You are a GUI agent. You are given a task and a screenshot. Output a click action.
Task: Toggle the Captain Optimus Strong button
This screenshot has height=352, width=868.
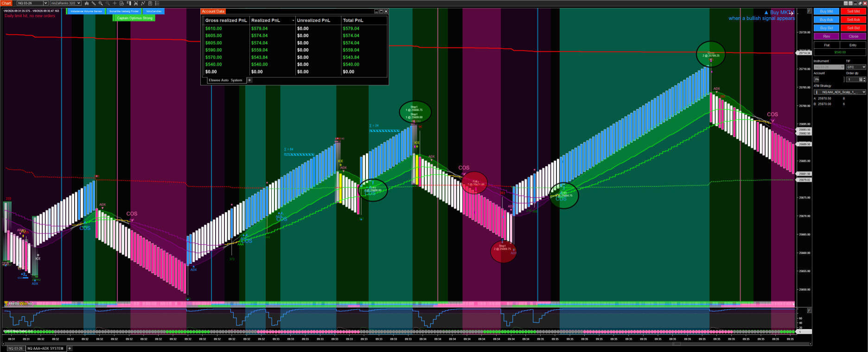pos(134,18)
